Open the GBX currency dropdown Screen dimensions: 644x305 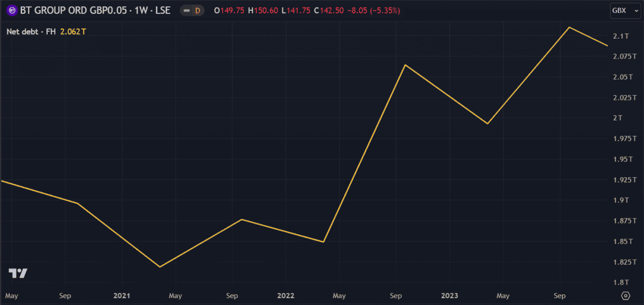tap(622, 11)
